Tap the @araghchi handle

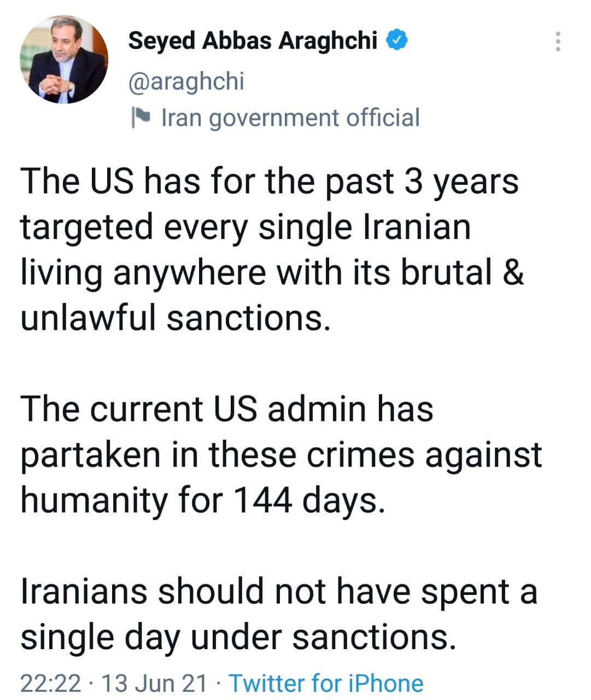point(186,81)
